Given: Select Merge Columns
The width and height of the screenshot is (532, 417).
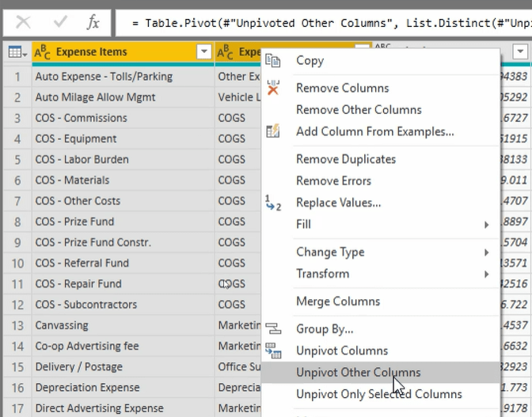Looking at the screenshot, I should [x=381, y=301].
